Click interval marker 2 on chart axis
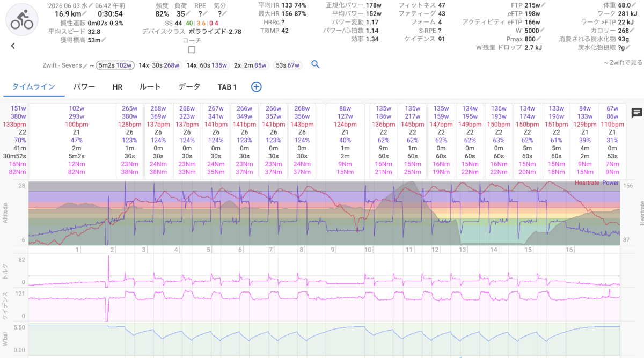The image size is (644, 358). (112, 250)
